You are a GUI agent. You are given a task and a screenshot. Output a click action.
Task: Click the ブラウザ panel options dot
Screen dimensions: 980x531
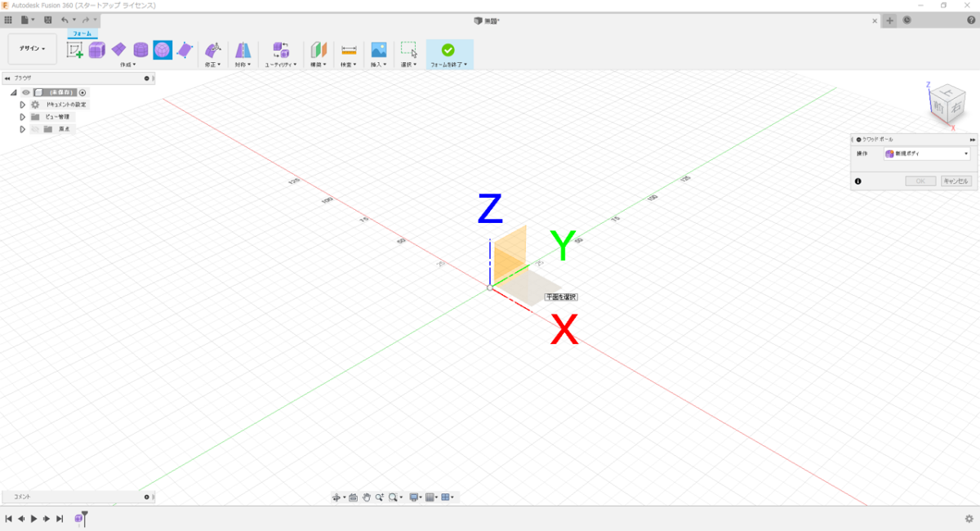click(x=147, y=78)
